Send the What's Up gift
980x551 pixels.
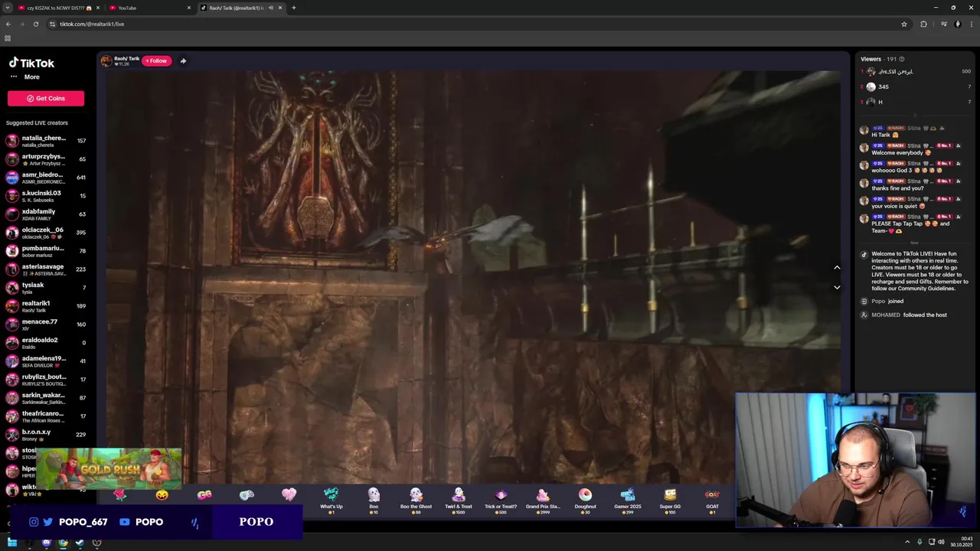coord(331,500)
